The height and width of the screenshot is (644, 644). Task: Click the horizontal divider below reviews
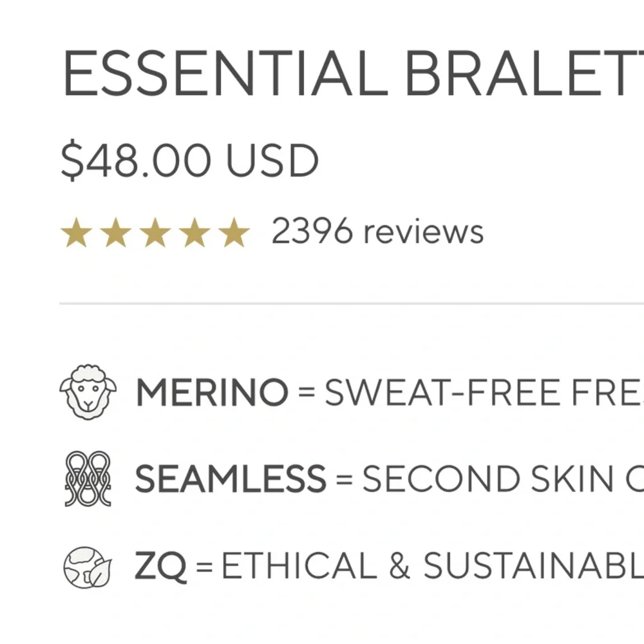352,303
